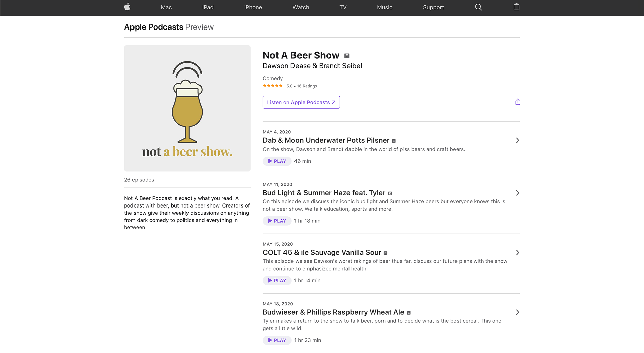Click Dawson Dease & Brandt Seibel author name
Image resolution: width=644 pixels, height=353 pixels.
312,66
